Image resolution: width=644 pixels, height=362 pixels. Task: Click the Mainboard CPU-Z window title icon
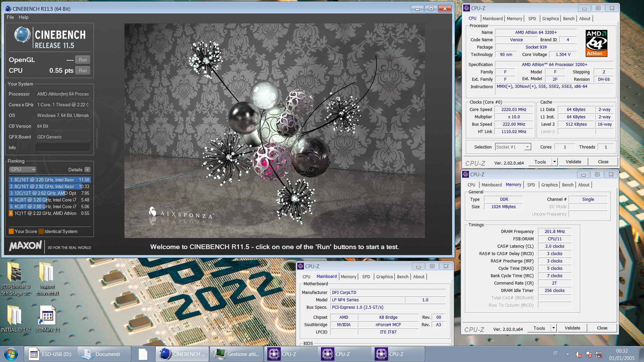301,266
